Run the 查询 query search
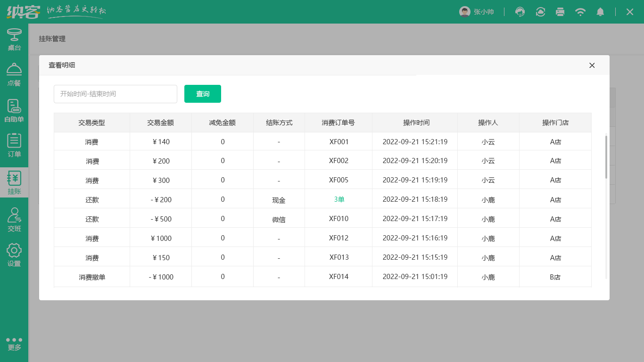Viewport: 644px width, 362px height. (x=203, y=94)
